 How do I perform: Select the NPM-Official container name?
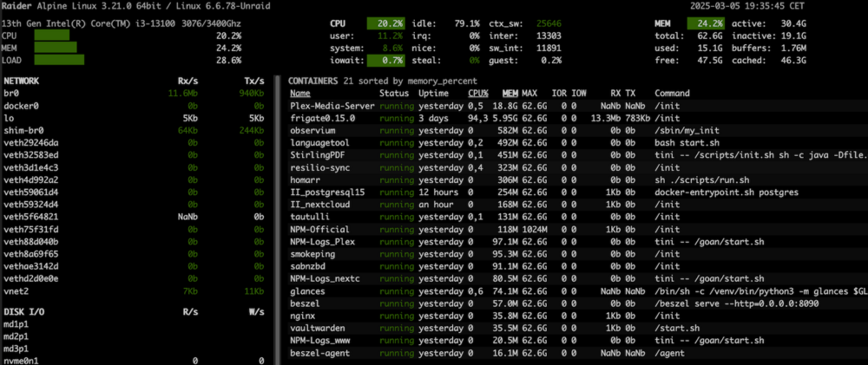coord(320,229)
